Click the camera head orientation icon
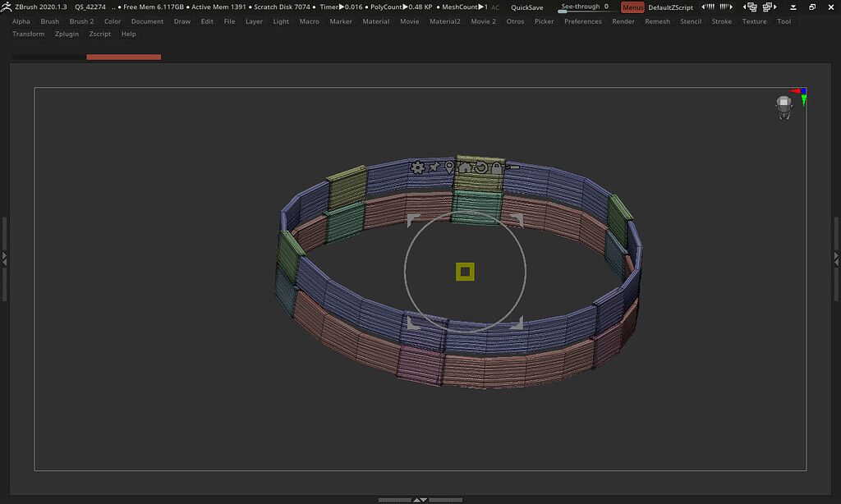Image resolution: width=841 pixels, height=504 pixels. coord(784,107)
